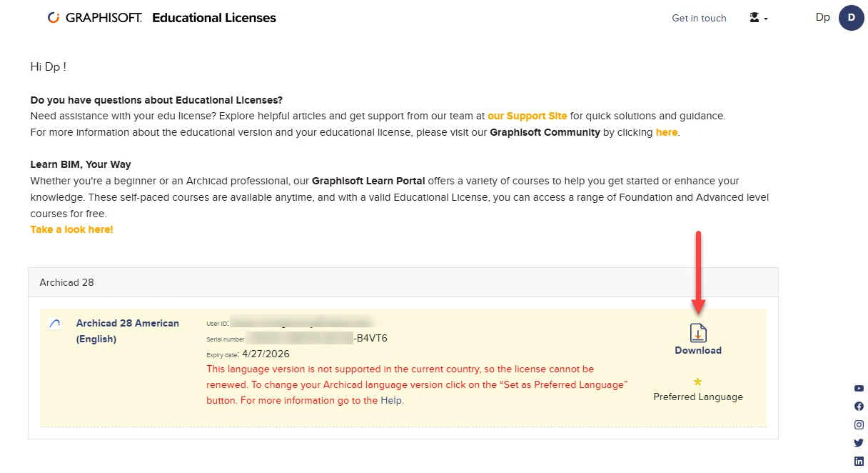Open the 'Take a look here!' link
The height and width of the screenshot is (473, 868).
[x=71, y=229]
